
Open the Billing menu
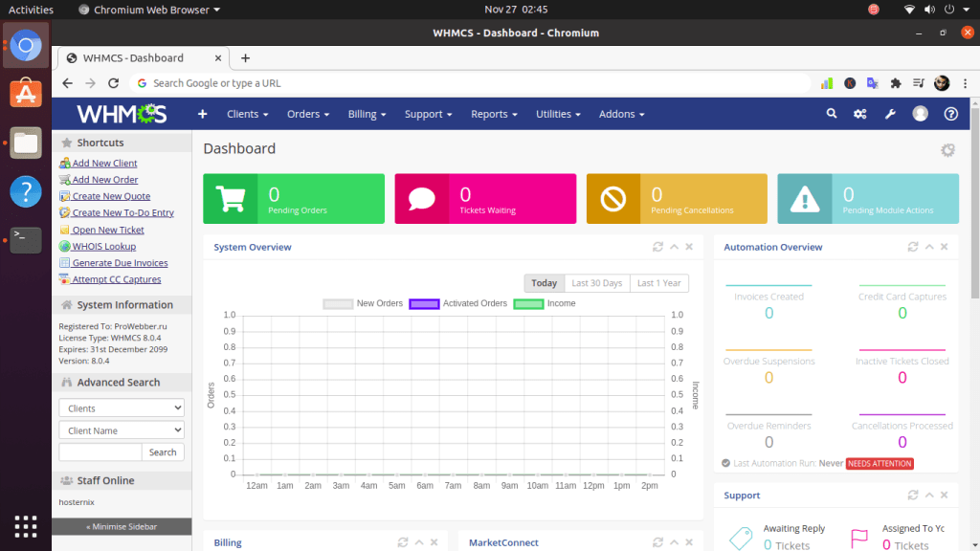[x=367, y=114]
